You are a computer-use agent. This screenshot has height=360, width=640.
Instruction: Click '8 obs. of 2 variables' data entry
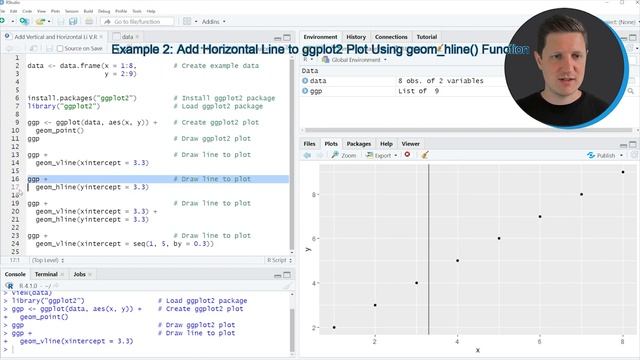point(440,81)
